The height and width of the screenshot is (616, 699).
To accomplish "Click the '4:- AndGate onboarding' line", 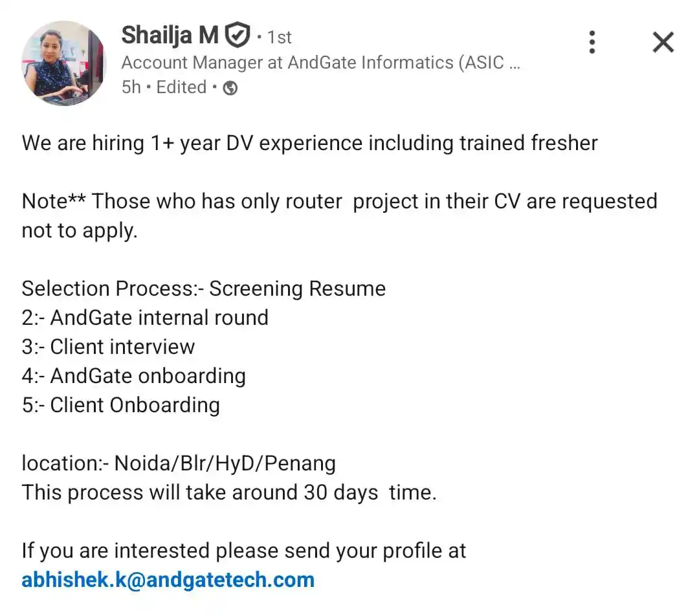I will point(134,376).
